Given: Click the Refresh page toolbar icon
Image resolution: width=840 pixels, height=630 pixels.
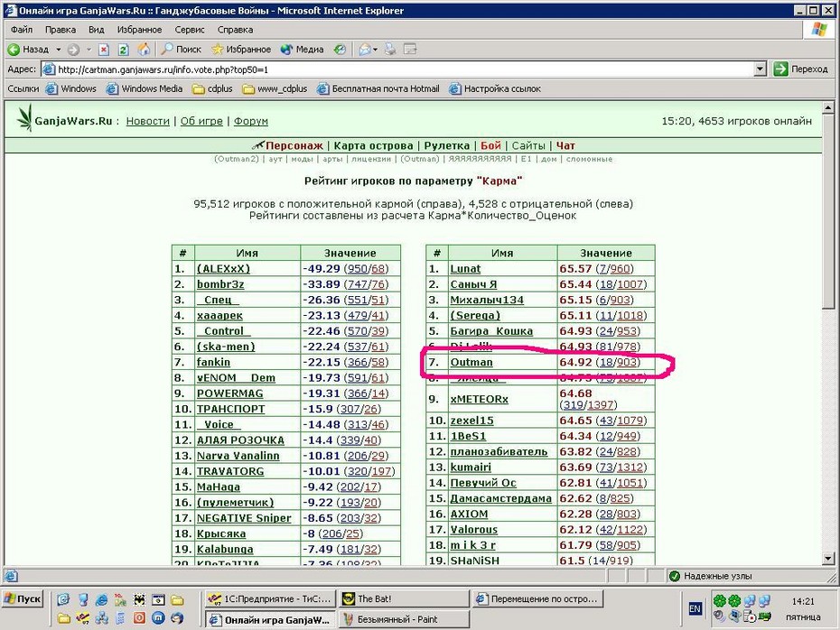Looking at the screenshot, I should point(123,50).
